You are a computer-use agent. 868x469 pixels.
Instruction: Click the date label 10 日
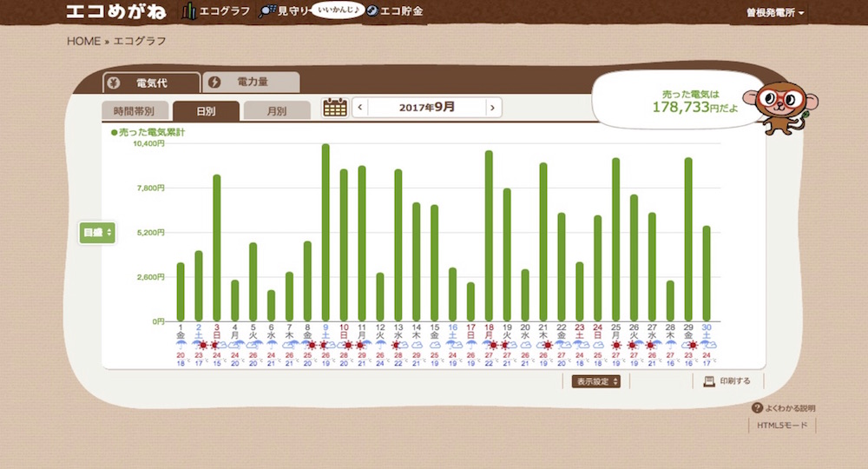[344, 331]
